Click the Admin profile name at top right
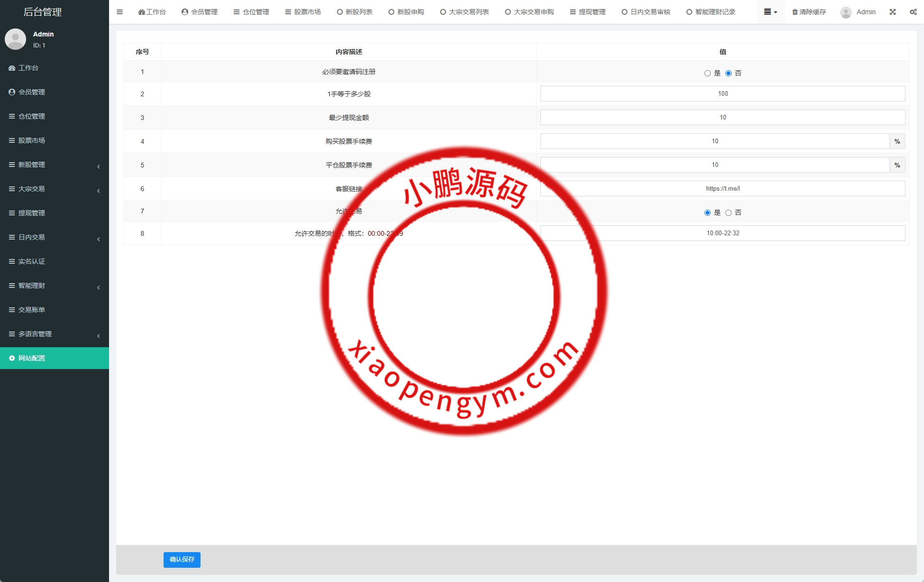This screenshot has height=582, width=924. tap(866, 11)
